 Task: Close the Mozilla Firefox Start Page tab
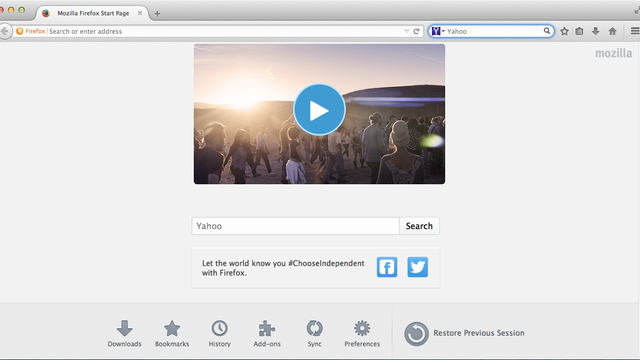click(x=140, y=13)
